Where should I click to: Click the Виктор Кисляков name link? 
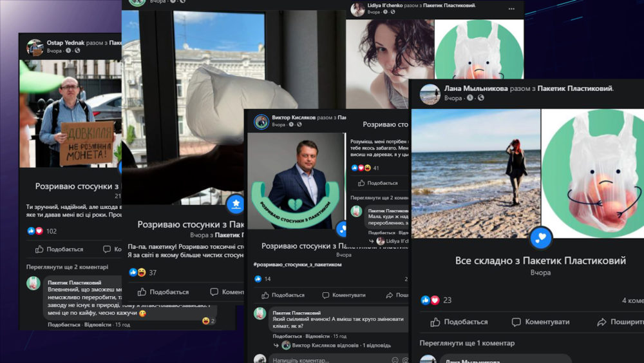pos(293,117)
